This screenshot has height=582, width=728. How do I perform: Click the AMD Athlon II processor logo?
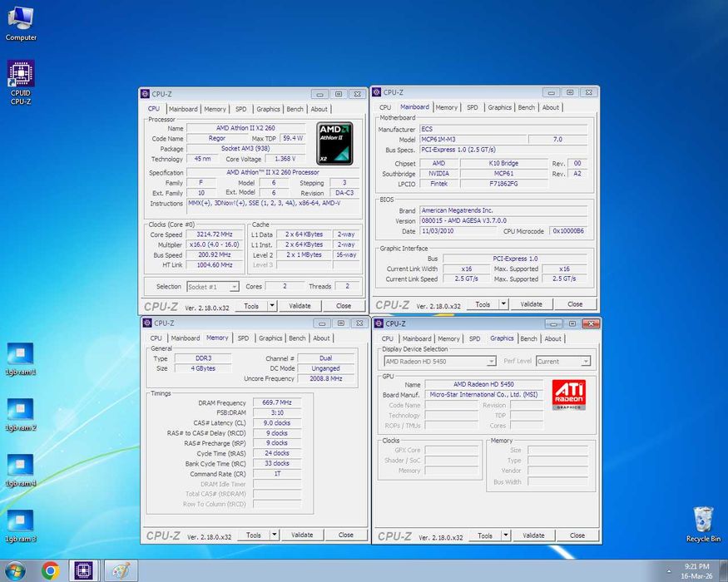334,143
